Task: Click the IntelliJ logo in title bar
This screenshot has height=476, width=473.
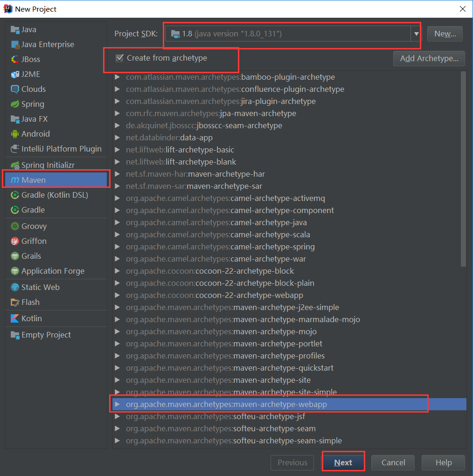Action: click(8, 9)
